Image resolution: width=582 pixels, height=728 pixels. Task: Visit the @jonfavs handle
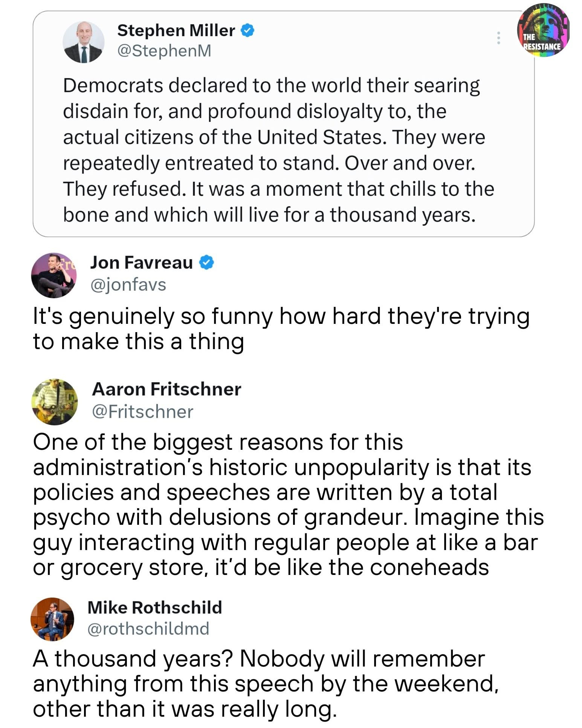click(128, 285)
